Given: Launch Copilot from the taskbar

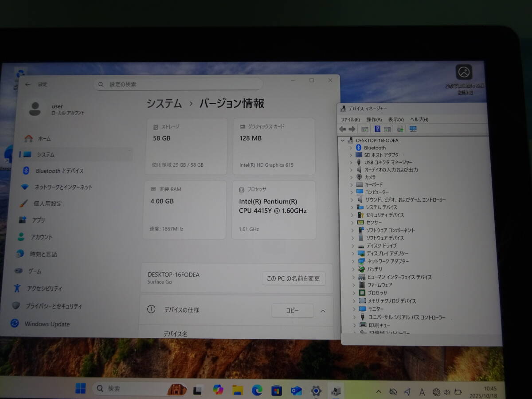Looking at the screenshot, I should [x=217, y=389].
